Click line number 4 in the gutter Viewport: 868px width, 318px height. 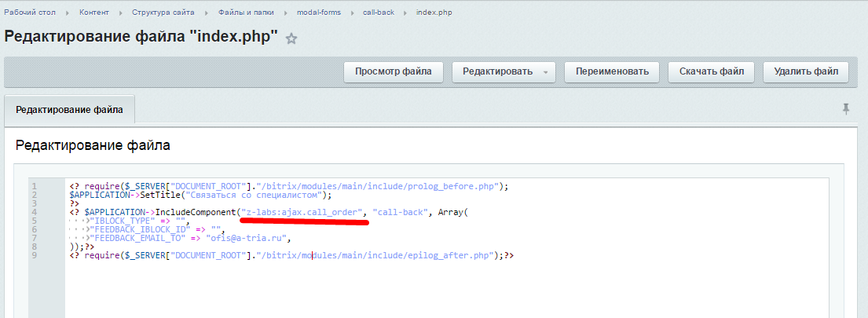coord(35,212)
